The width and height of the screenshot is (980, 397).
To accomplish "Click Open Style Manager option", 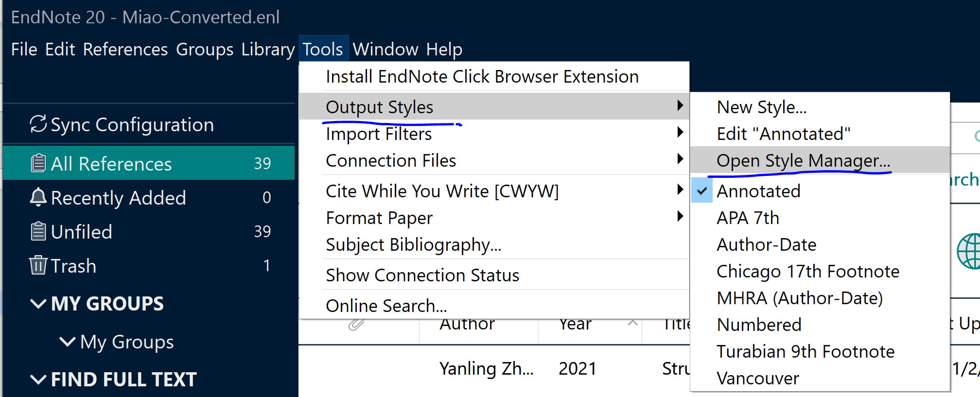I will coord(803,160).
